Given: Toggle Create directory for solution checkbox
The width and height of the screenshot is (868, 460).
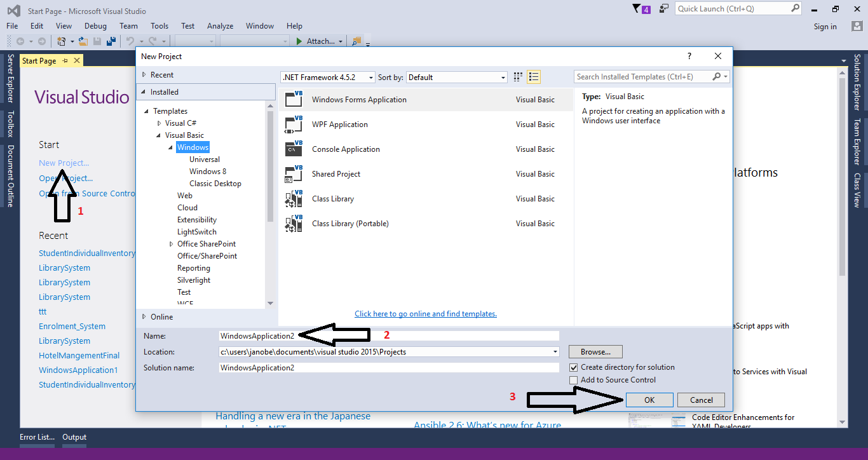Looking at the screenshot, I should tap(574, 367).
